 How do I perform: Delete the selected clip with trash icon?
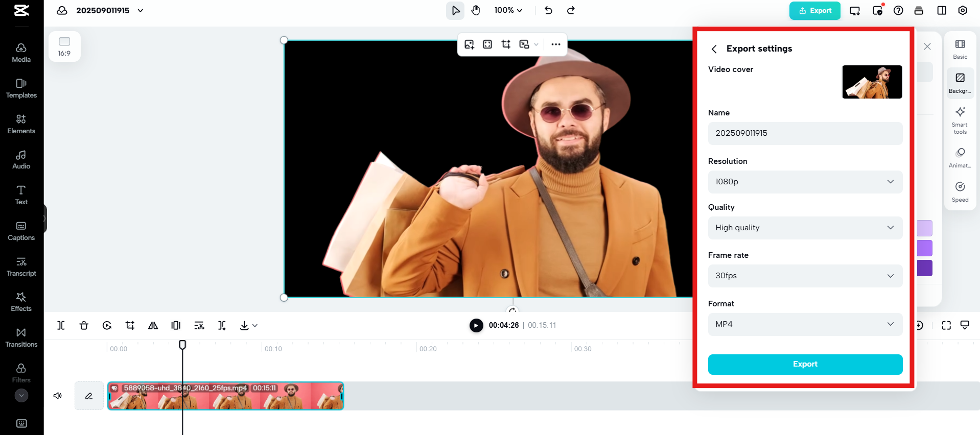(x=84, y=325)
